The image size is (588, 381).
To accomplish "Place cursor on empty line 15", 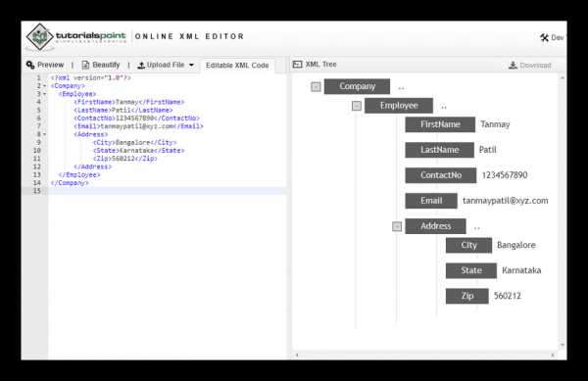I will pos(167,191).
